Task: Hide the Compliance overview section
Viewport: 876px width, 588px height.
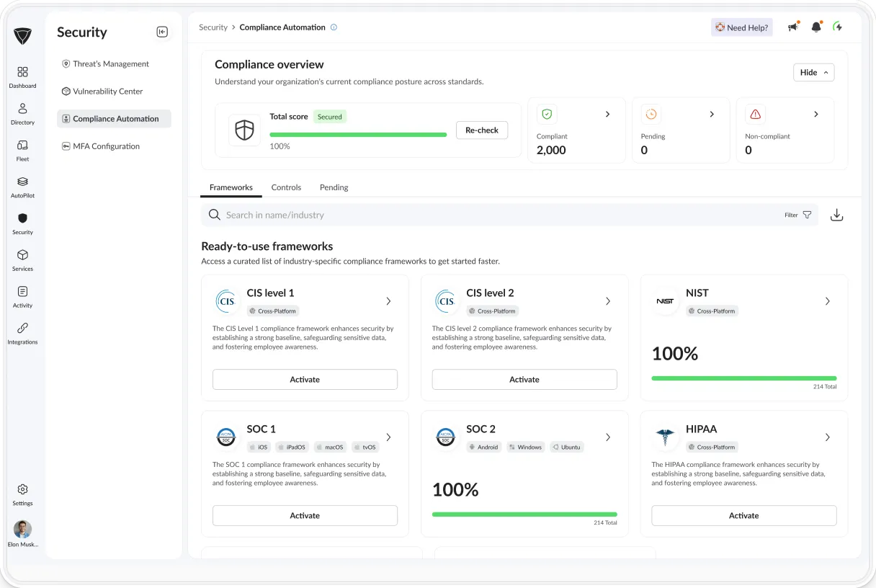Action: [813, 72]
